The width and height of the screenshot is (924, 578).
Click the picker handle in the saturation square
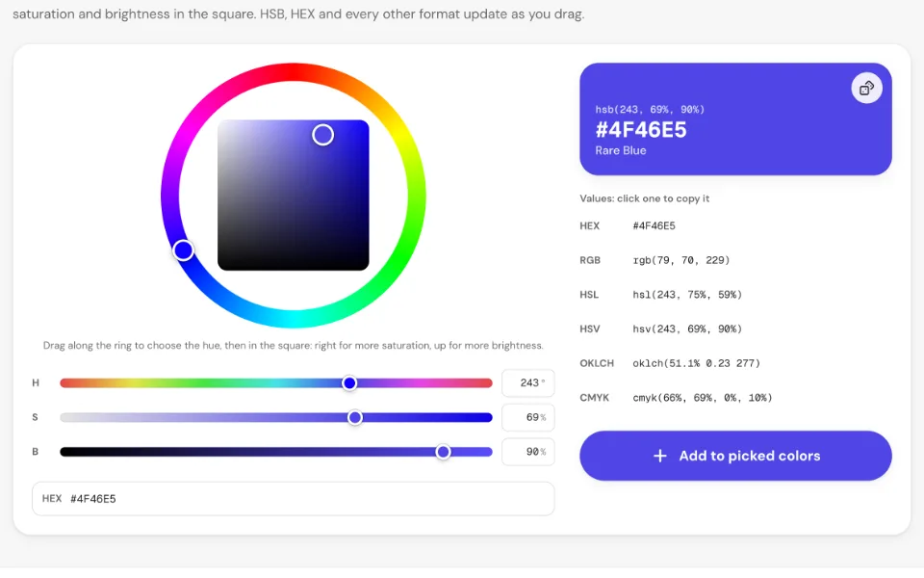point(323,135)
